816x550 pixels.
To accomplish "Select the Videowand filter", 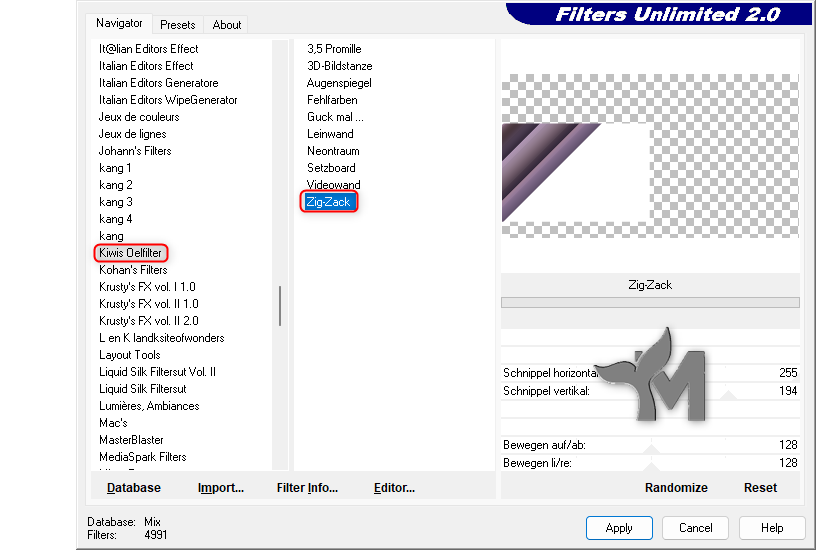I will click(334, 185).
